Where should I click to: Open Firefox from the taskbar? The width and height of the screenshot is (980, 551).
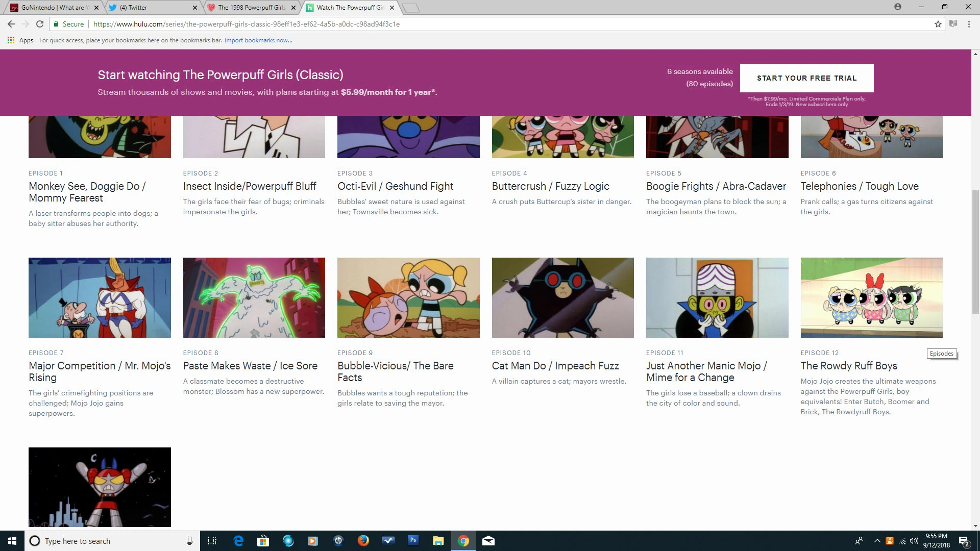[x=363, y=541]
